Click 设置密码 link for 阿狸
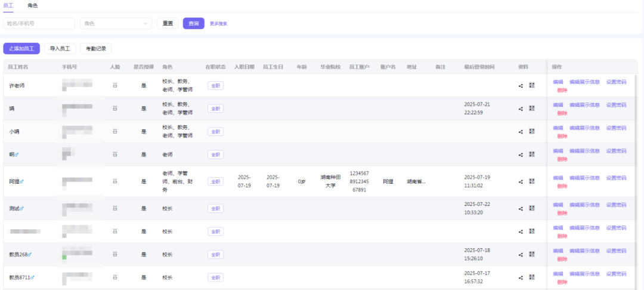 pyautogui.click(x=616, y=178)
